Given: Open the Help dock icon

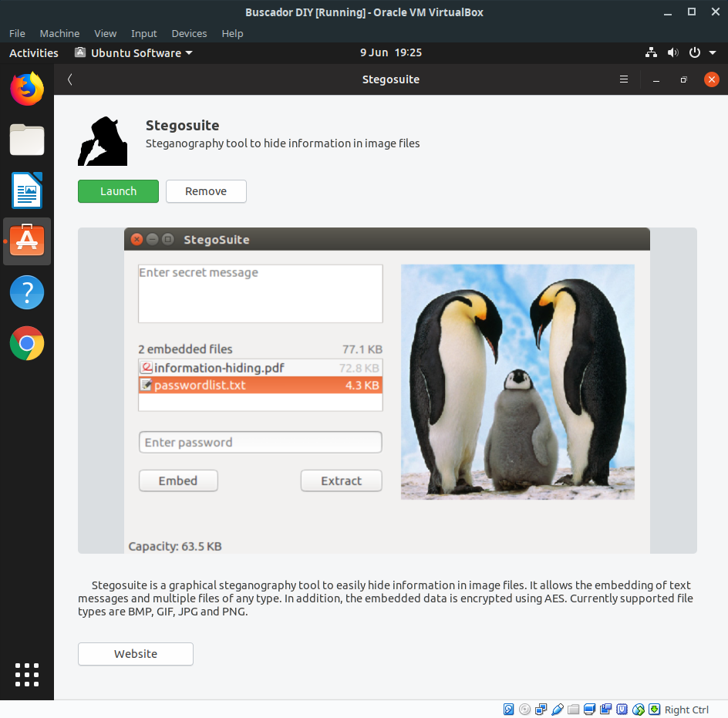Looking at the screenshot, I should [27, 292].
